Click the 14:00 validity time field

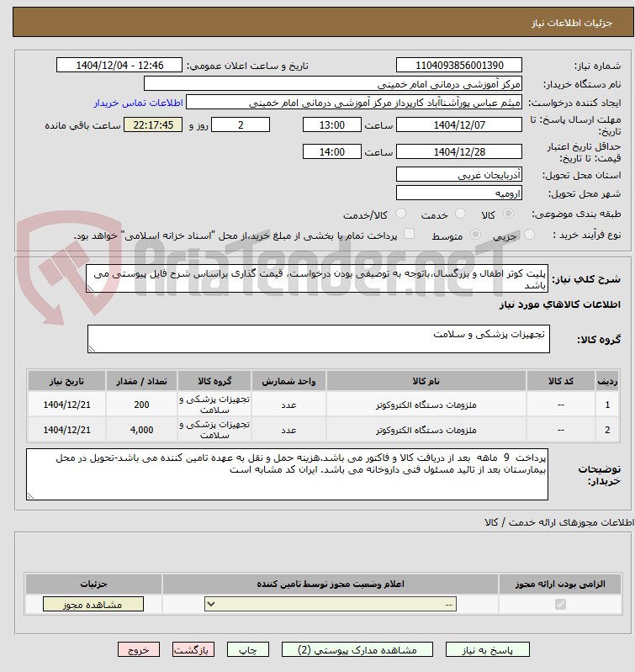click(x=332, y=151)
